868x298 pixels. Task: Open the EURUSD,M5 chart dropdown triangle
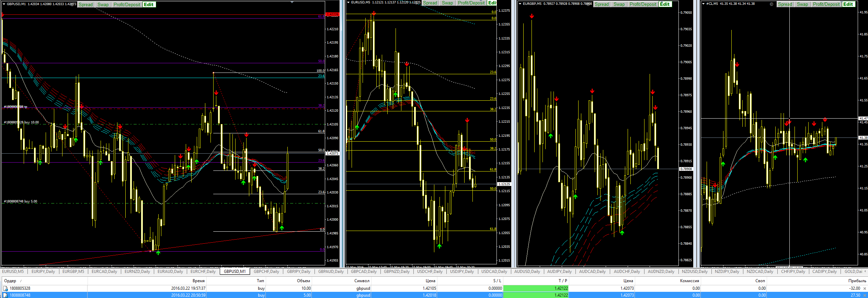click(x=348, y=2)
